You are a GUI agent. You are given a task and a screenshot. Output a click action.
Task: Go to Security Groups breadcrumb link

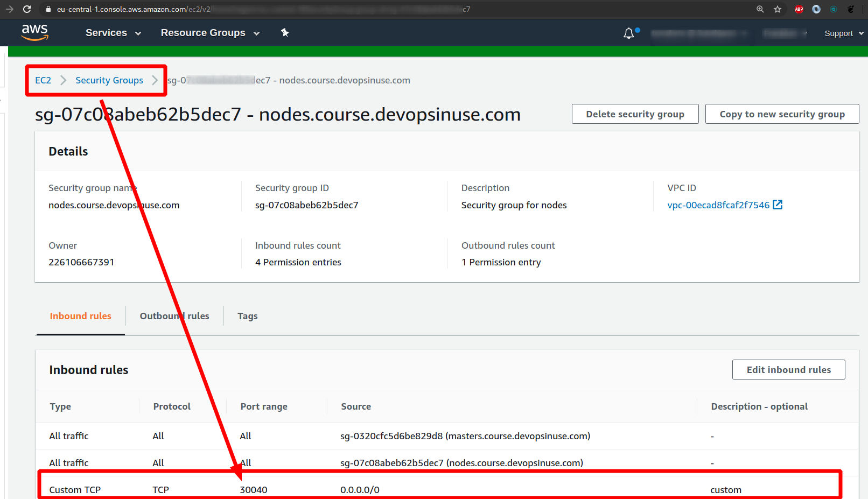click(x=109, y=80)
